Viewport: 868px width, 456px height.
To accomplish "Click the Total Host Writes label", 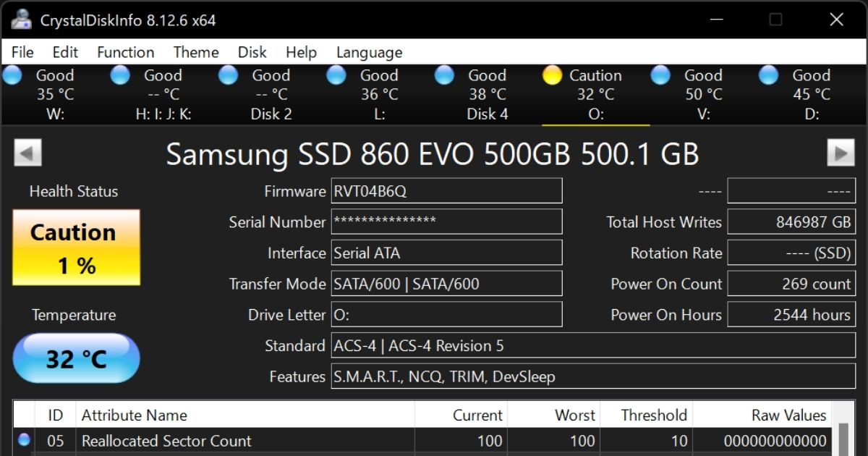I will tap(664, 222).
